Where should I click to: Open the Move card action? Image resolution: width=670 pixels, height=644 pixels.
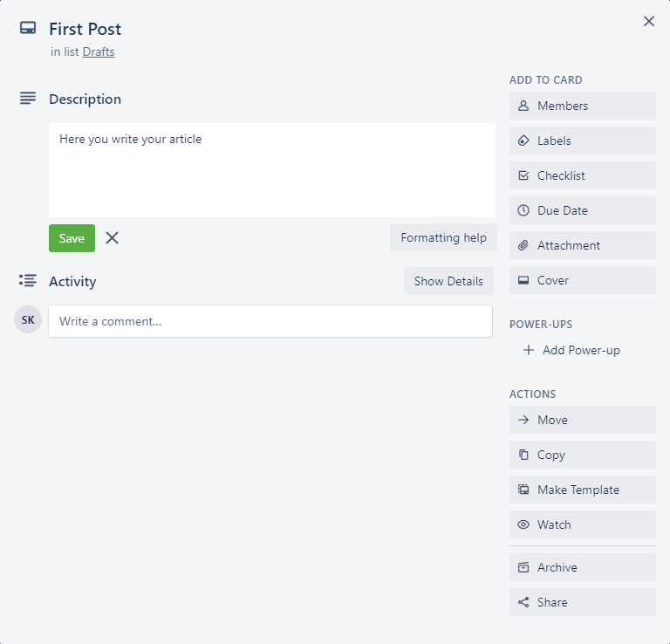[x=583, y=420]
